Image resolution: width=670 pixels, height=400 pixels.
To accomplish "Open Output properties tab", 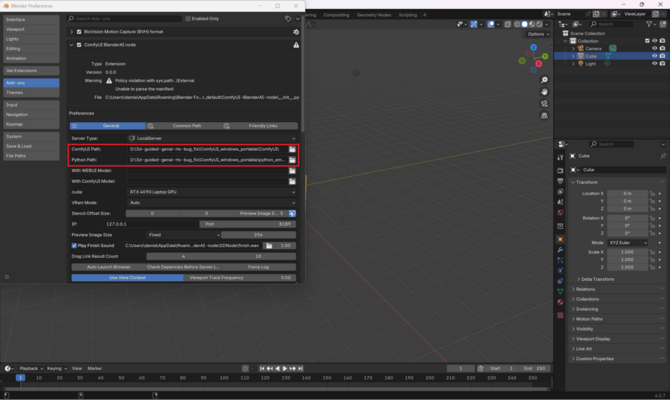I will [x=560, y=181].
